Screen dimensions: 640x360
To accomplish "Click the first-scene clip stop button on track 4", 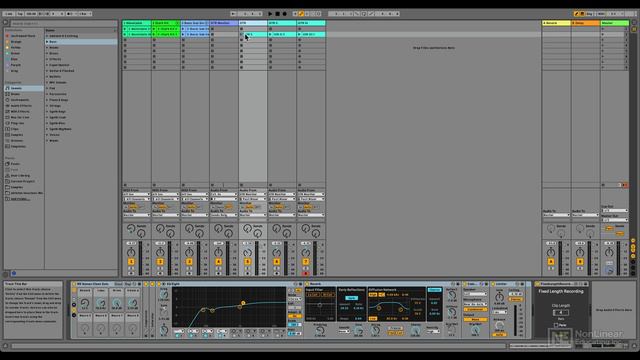I will [x=212, y=29].
